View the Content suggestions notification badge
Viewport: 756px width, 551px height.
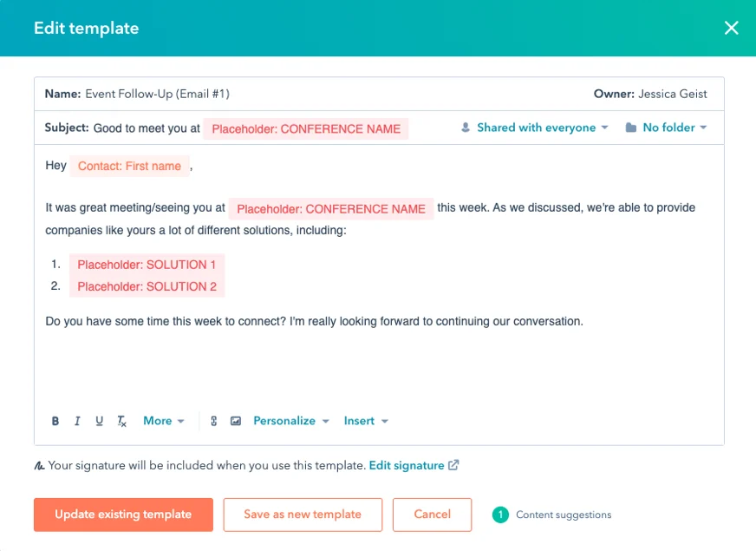(500, 515)
